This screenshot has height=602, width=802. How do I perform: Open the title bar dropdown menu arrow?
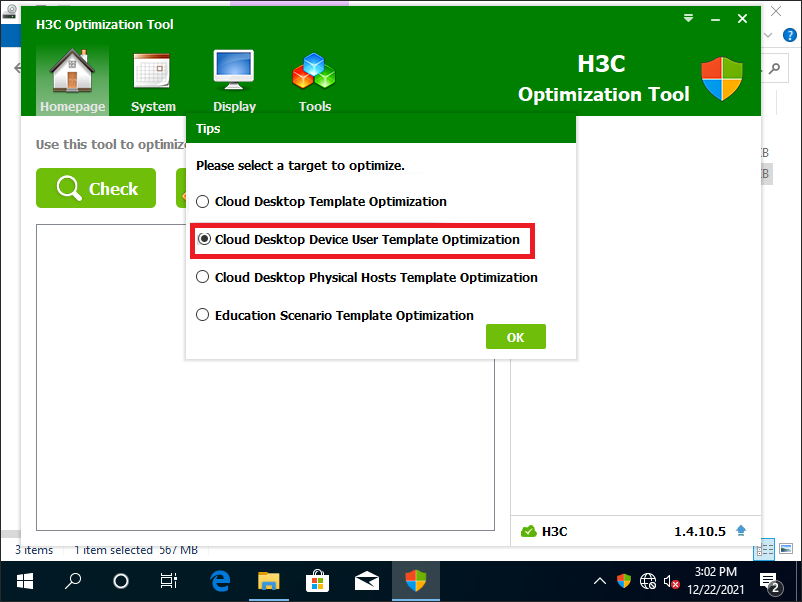coord(688,18)
